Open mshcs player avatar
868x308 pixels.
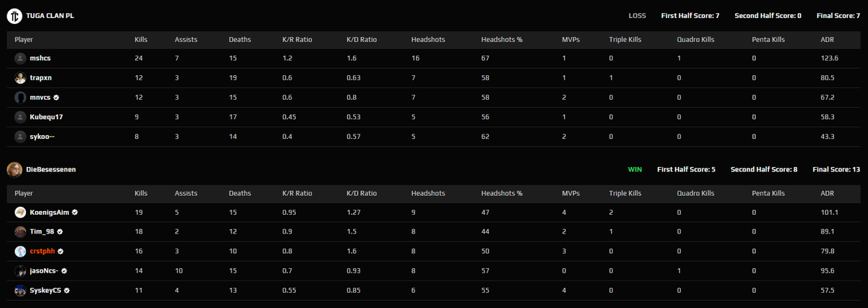20,58
